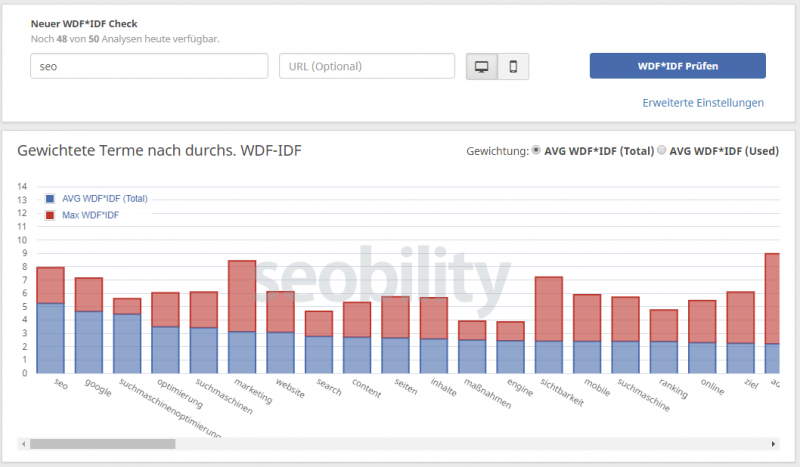Click the red bar segment for website

[281, 312]
